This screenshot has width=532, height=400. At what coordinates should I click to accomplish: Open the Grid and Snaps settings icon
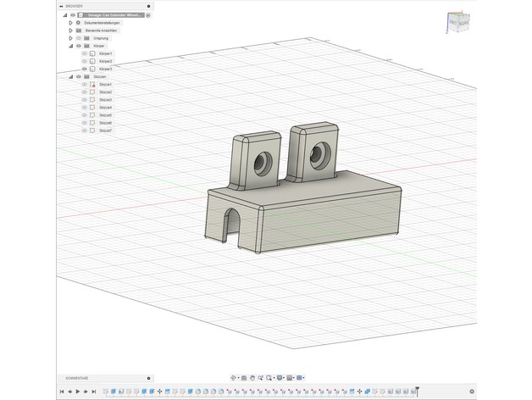pyautogui.click(x=290, y=377)
